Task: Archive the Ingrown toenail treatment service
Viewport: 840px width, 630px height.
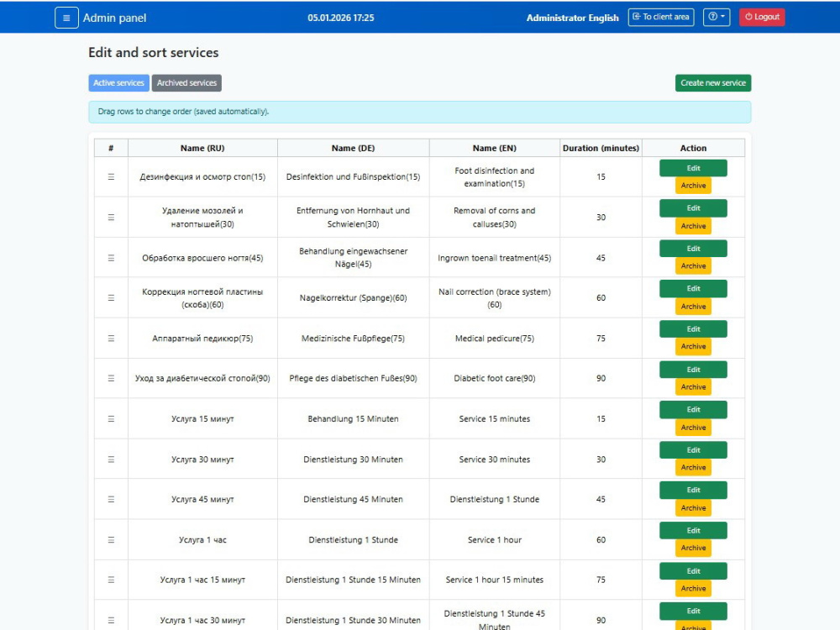Action: [693, 266]
